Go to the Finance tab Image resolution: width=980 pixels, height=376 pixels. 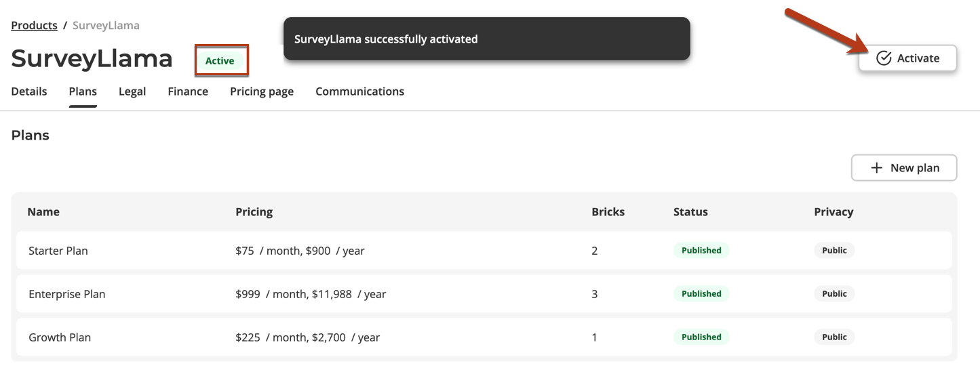coord(188,91)
